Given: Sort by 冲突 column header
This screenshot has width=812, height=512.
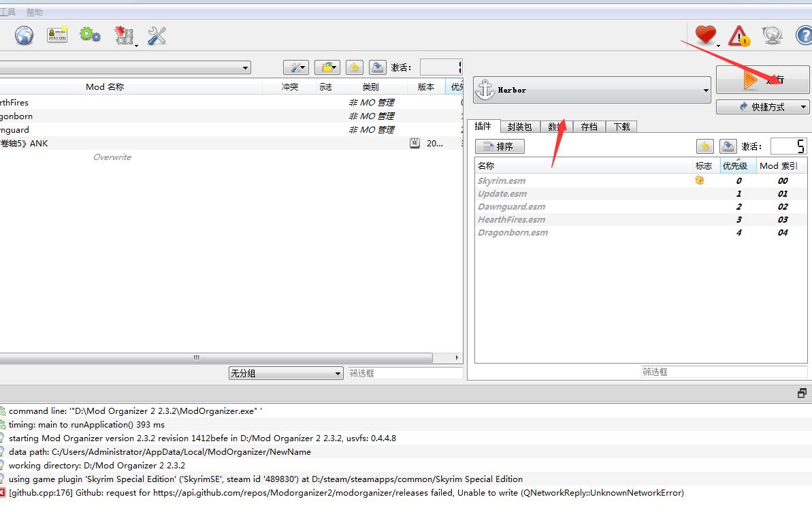Looking at the screenshot, I should (289, 86).
